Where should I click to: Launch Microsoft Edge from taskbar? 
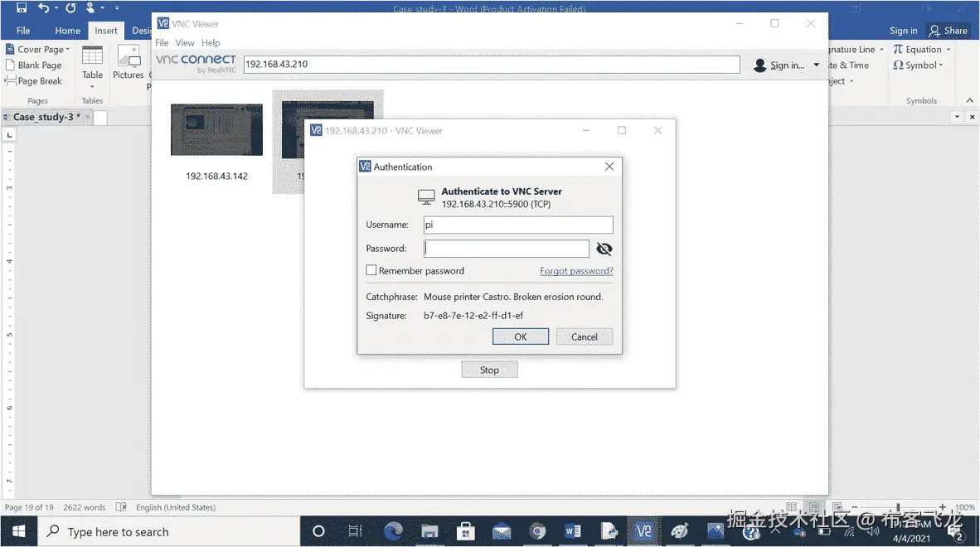(393, 531)
